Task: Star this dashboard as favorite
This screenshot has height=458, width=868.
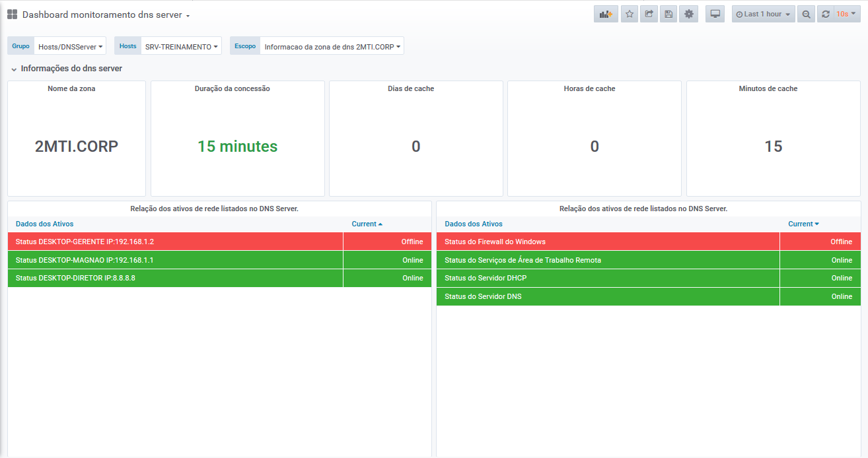Action: click(630, 14)
